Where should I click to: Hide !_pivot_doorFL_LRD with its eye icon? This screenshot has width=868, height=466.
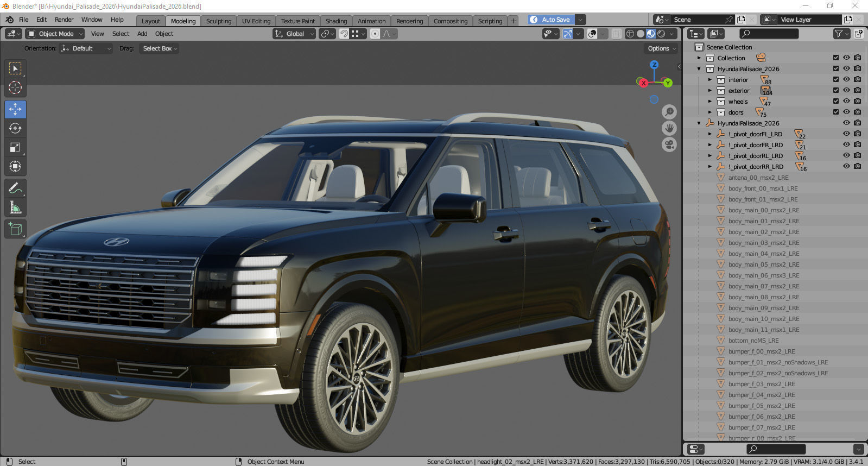(846, 134)
